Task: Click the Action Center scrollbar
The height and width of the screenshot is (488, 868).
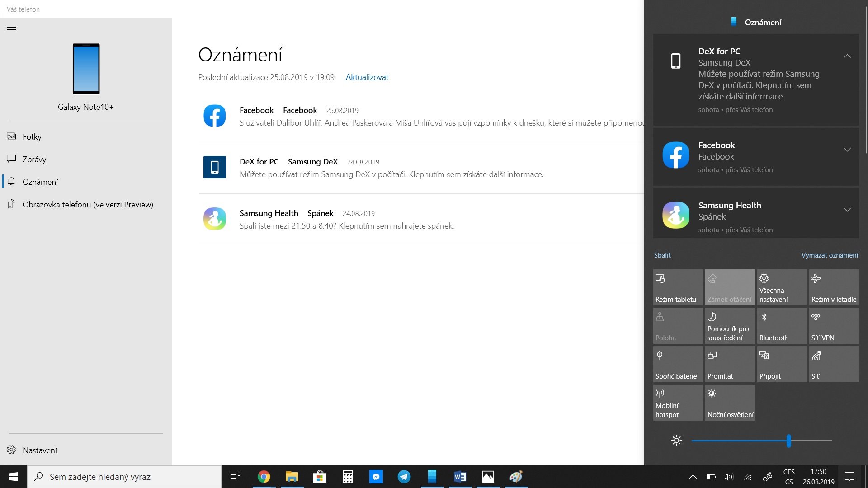Action: (866, 79)
